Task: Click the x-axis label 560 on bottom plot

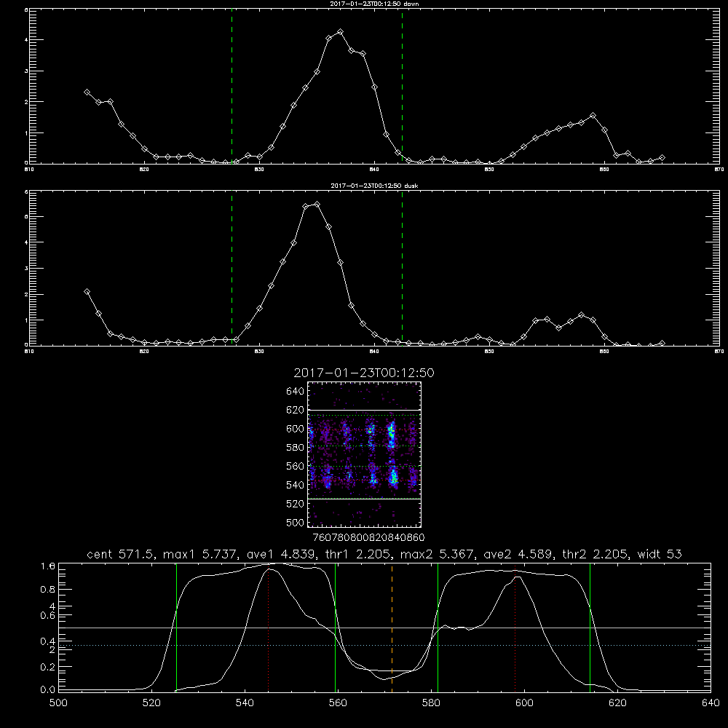Action: [x=338, y=703]
